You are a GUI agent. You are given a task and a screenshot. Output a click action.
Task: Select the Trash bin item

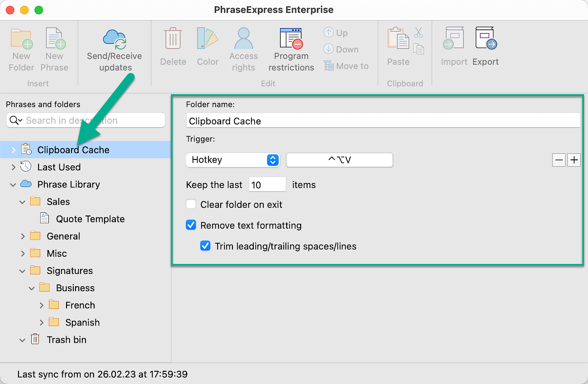click(x=66, y=340)
